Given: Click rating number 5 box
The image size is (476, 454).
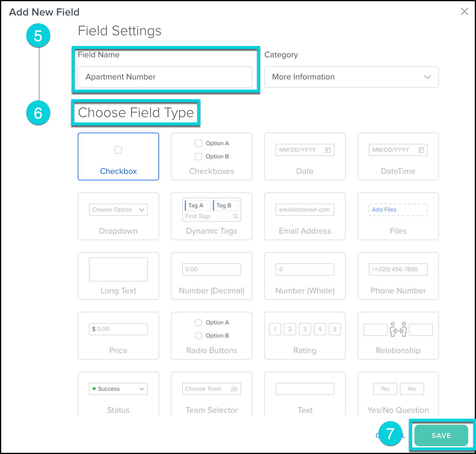Looking at the screenshot, I should pyautogui.click(x=335, y=329).
